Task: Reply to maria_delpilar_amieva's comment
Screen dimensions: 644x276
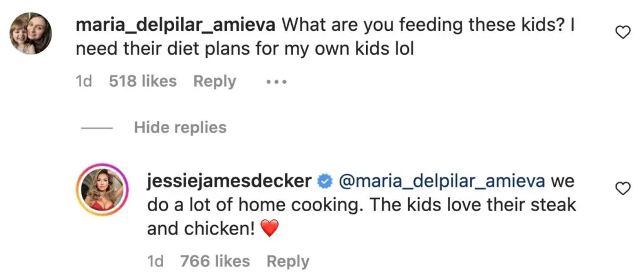Action: pos(214,82)
